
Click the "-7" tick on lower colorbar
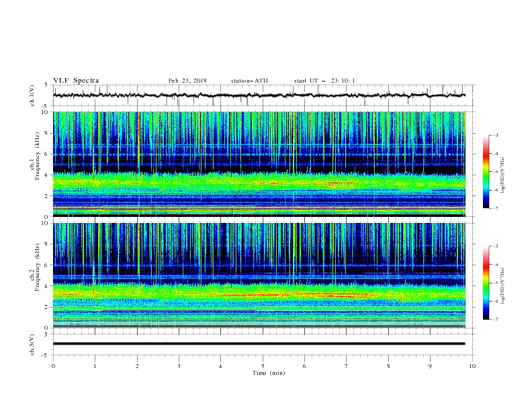(496, 320)
